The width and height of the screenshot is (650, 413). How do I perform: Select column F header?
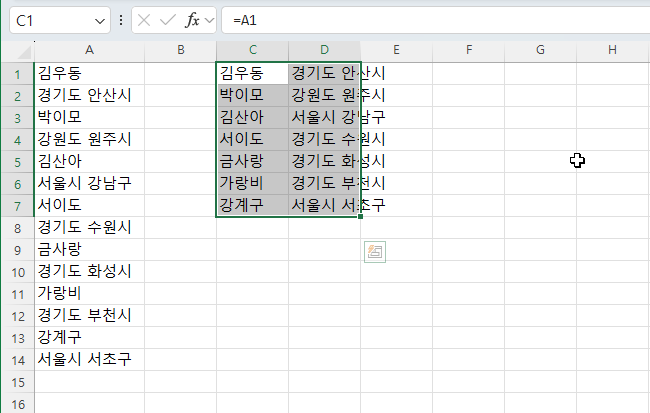tap(468, 50)
